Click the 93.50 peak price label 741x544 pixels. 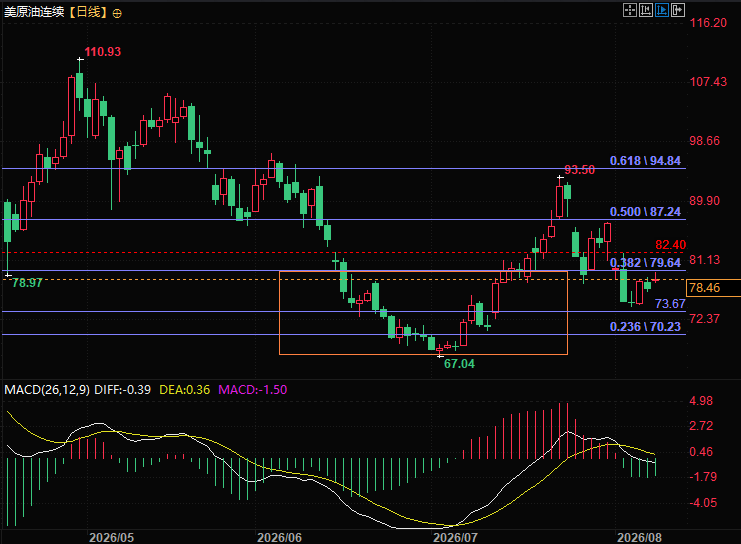click(579, 170)
